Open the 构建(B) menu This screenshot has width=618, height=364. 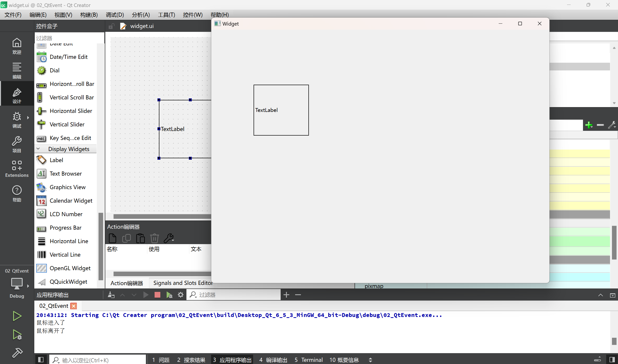89,15
